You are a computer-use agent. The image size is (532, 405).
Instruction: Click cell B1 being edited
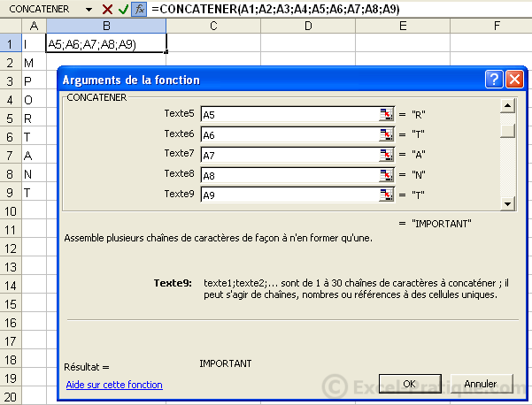click(x=106, y=43)
